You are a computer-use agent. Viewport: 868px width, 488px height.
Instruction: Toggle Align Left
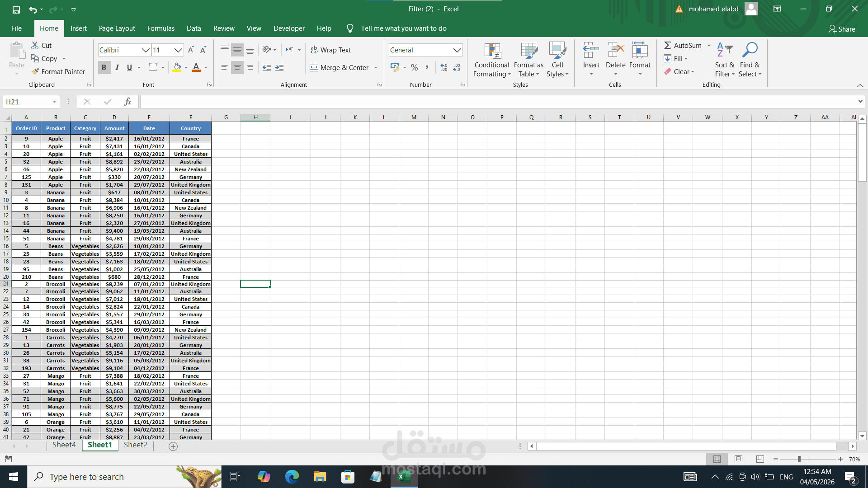coord(225,67)
